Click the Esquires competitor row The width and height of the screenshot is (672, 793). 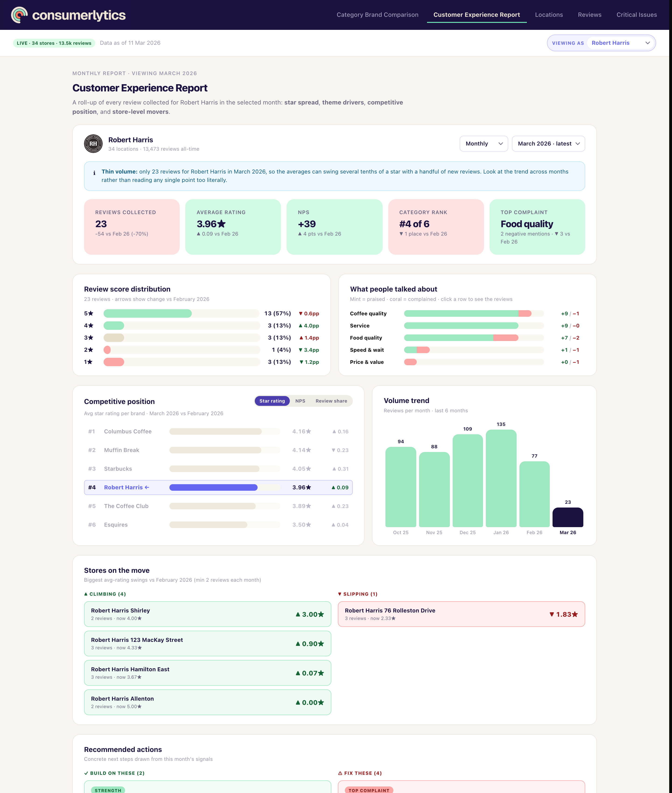click(x=218, y=525)
